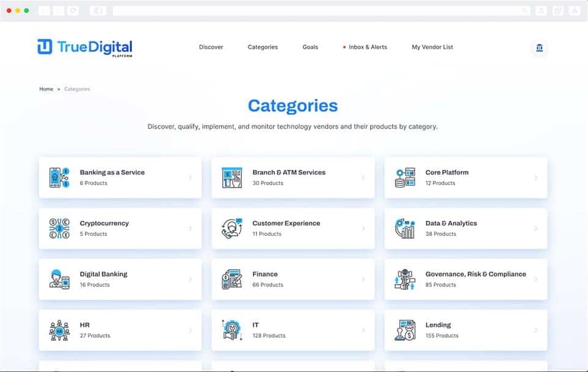588x372 pixels.
Task: Open My Vendor List
Action: click(x=432, y=47)
